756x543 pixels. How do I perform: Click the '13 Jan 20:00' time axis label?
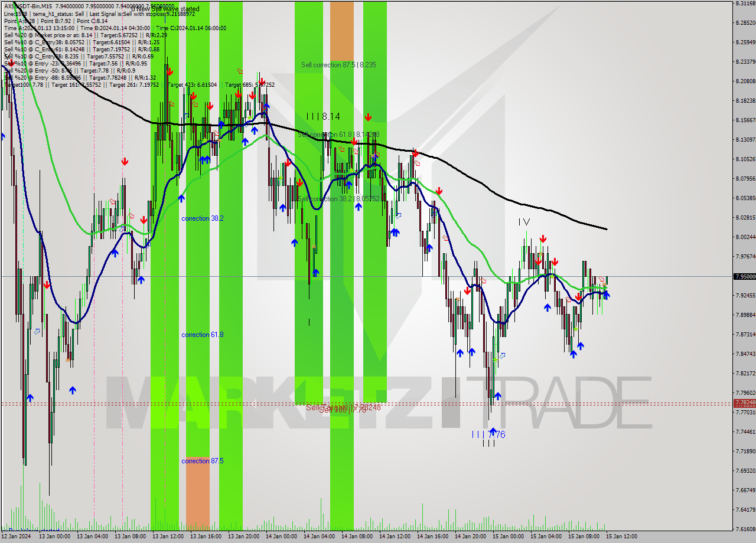(x=243, y=537)
